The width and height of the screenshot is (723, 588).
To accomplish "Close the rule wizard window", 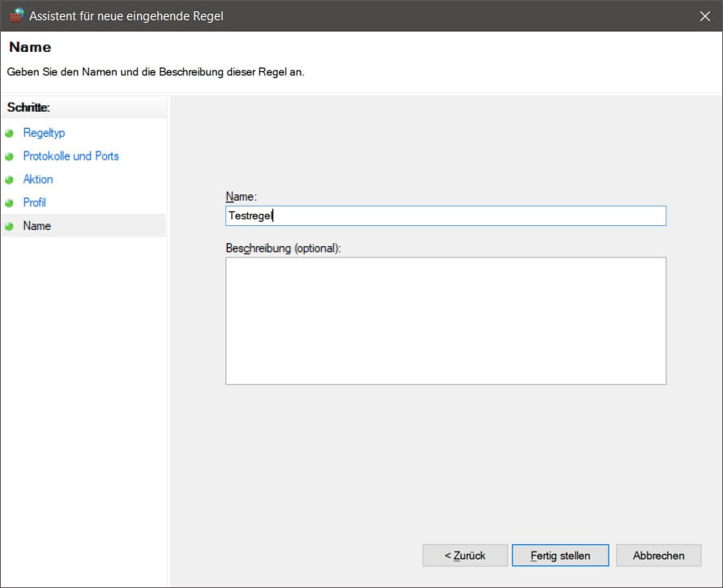I will point(704,15).
